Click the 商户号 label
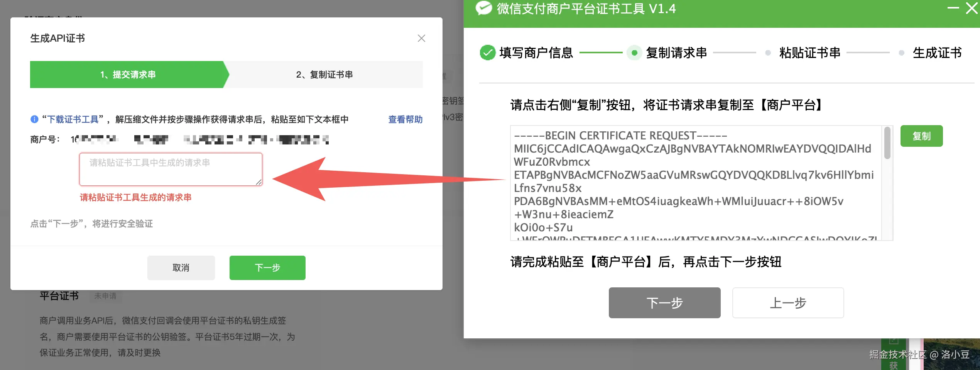The width and height of the screenshot is (980, 370). [45, 139]
